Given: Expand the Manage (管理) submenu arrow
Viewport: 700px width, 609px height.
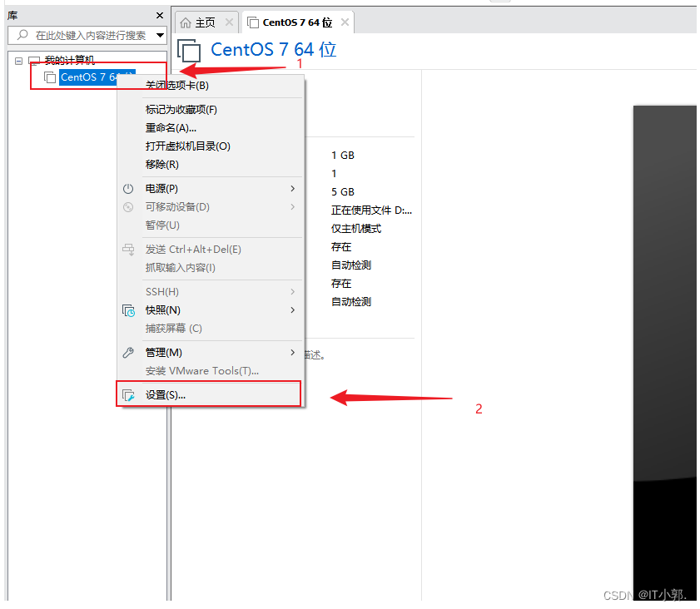Looking at the screenshot, I should click(x=293, y=353).
